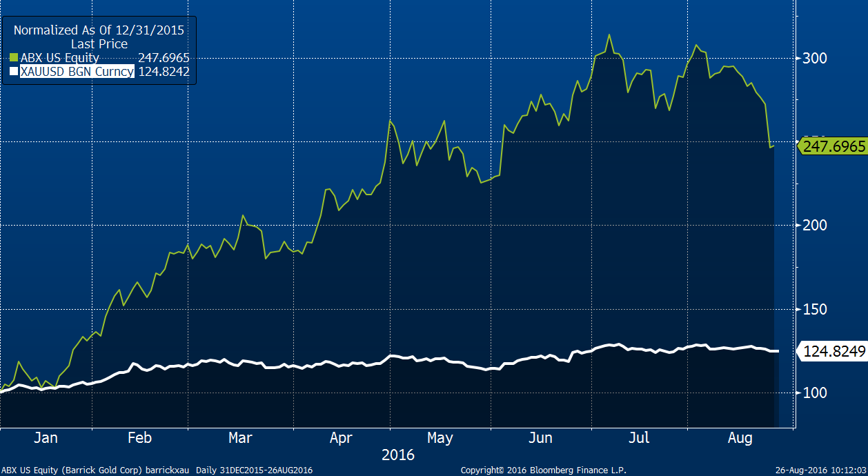Click the green 247.6965 price tag on the axis
The height and width of the screenshot is (476, 868).
pos(834,147)
